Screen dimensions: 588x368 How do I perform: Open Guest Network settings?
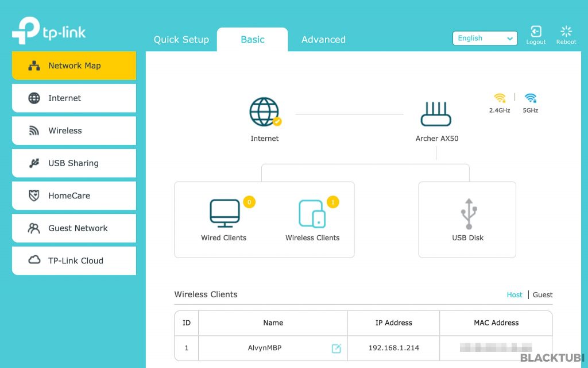pyautogui.click(x=74, y=228)
